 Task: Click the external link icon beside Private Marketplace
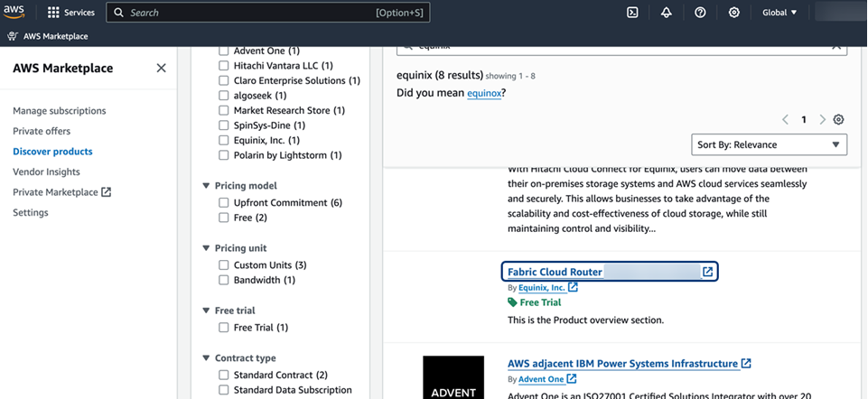[107, 192]
